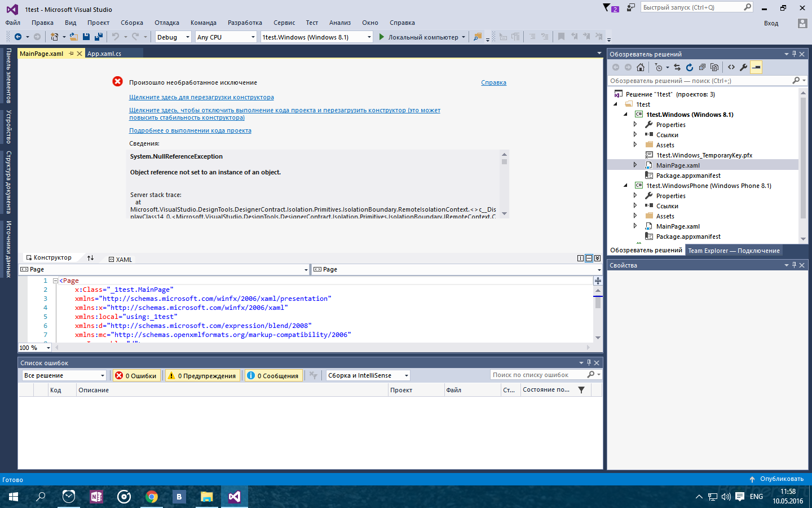The width and height of the screenshot is (812, 508).
Task: Open the Debug configuration dropdown
Action: pyautogui.click(x=174, y=37)
